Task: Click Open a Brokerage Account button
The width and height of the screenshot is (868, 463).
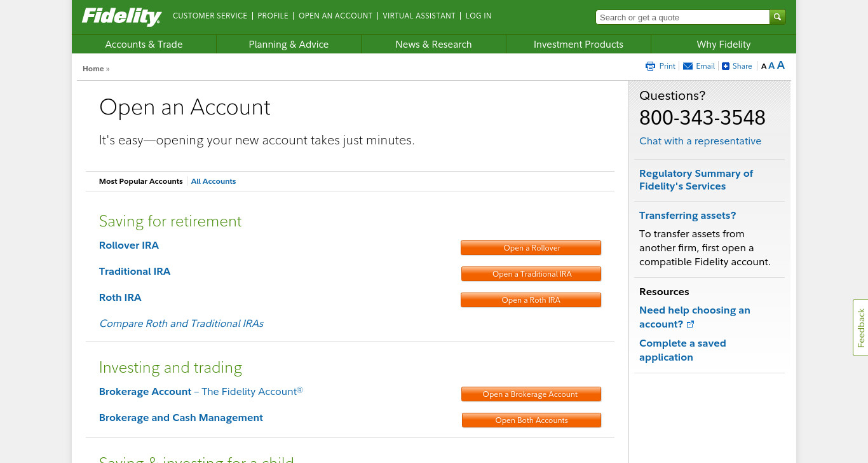Action: pos(531,394)
